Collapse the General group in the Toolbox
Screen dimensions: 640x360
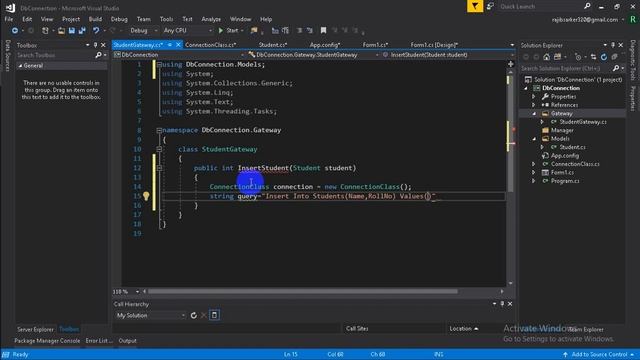pyautogui.click(x=20, y=66)
